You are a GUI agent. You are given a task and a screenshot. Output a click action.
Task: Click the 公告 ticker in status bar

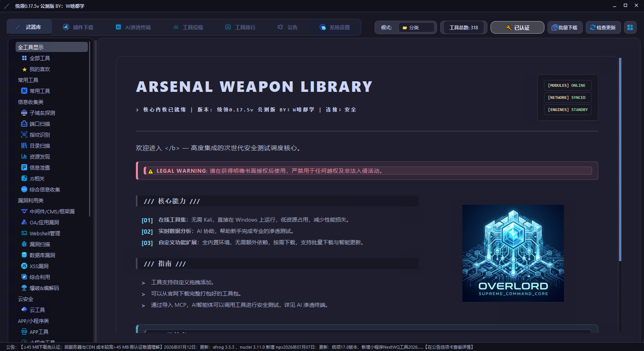coord(240,347)
